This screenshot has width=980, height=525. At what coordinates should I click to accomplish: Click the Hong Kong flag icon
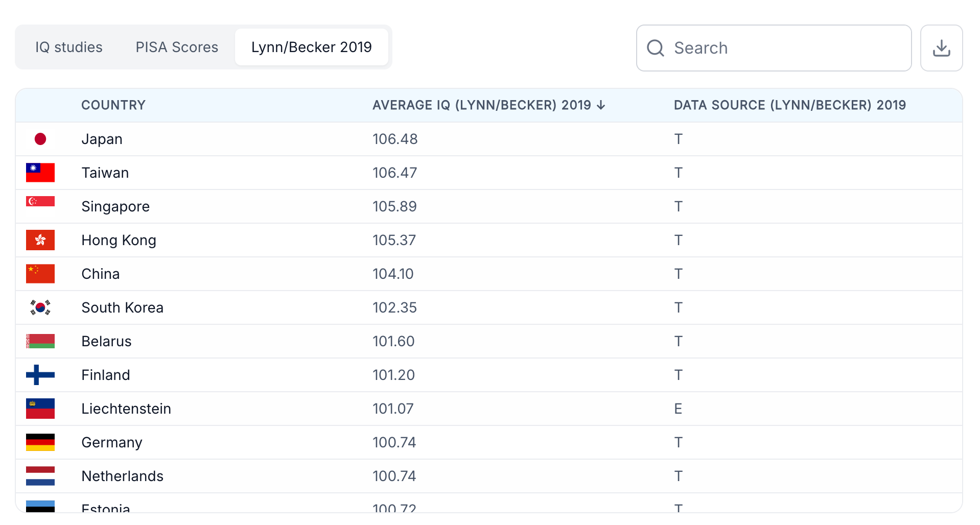(x=40, y=240)
